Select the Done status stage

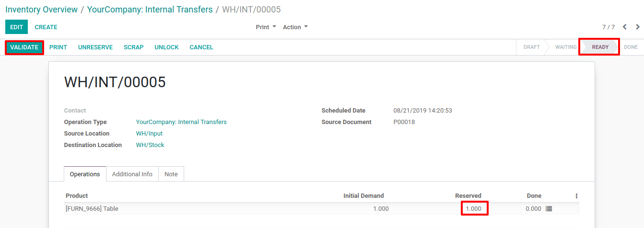[631, 47]
